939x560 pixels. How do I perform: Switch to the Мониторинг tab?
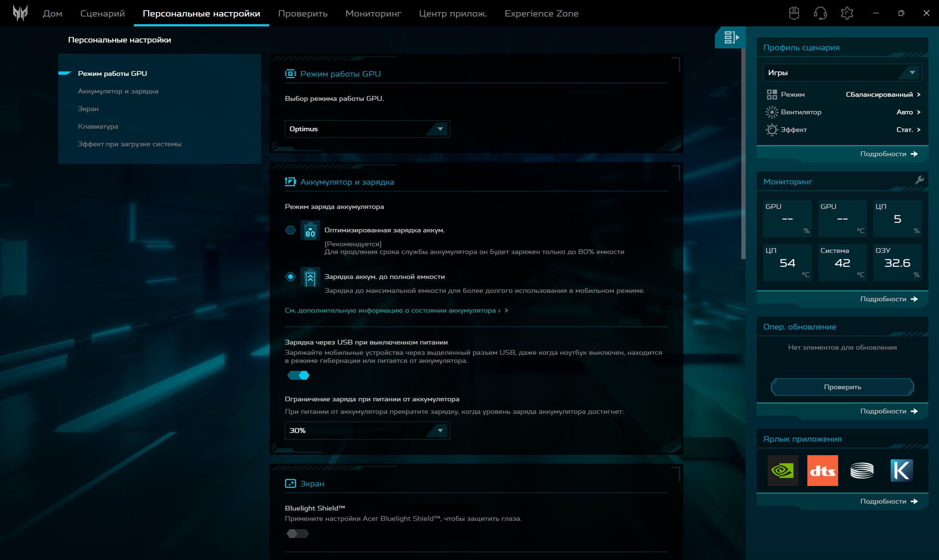(373, 14)
